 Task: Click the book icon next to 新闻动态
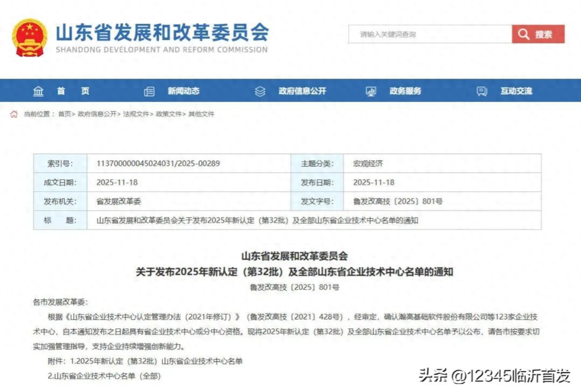tap(149, 91)
